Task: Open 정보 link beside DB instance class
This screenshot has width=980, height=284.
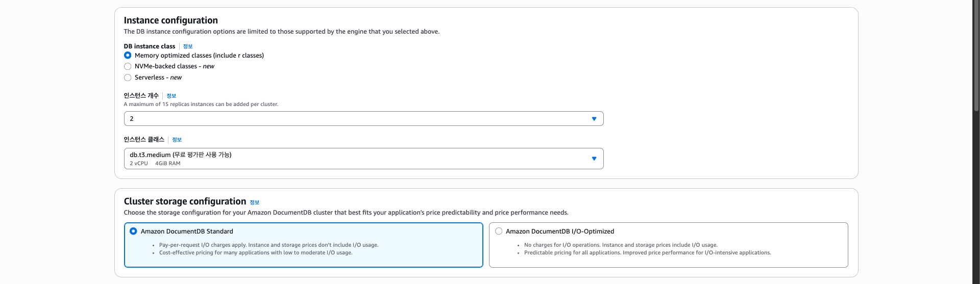Action: tap(188, 46)
